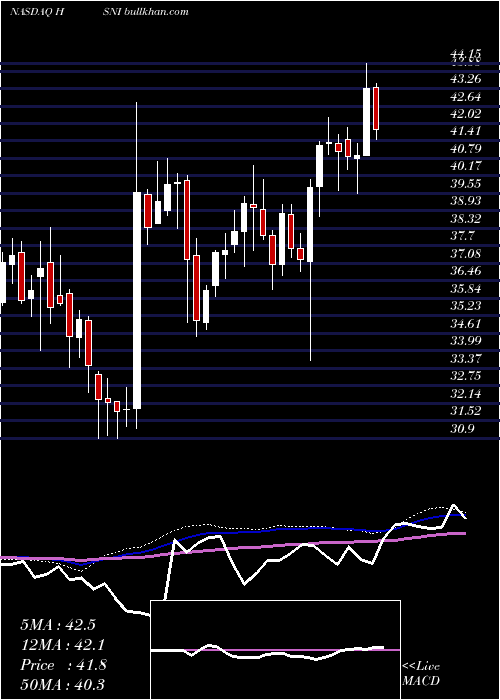Screen dimensions: 500x700
Task: Click the '5MA : 42.5' indicator text
Action: click(58, 625)
